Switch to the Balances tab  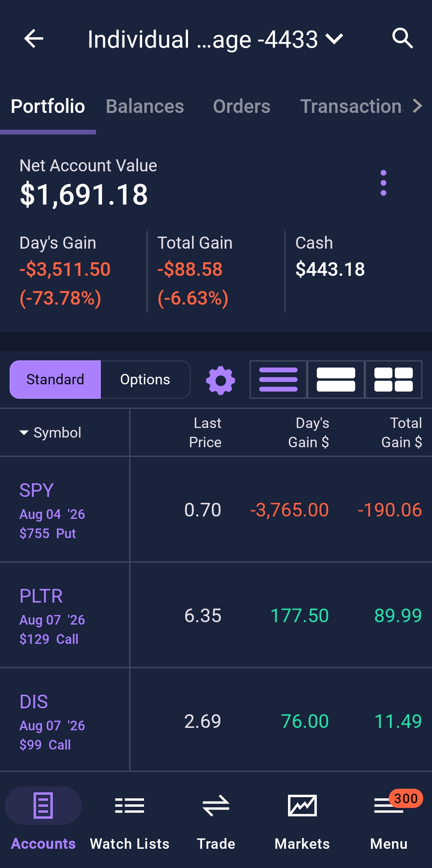pos(145,106)
